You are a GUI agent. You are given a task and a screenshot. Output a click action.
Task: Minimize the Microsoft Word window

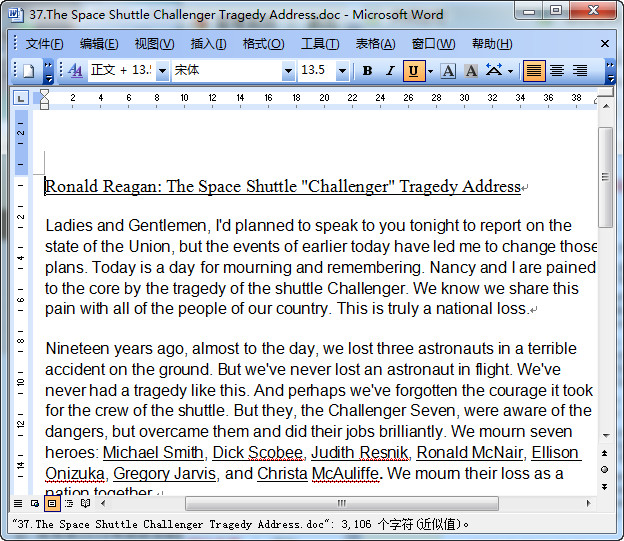pyautogui.click(x=528, y=11)
